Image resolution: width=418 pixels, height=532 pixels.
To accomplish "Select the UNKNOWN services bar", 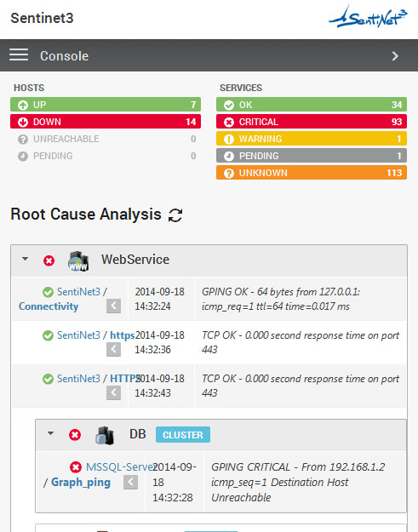I will 312,173.
